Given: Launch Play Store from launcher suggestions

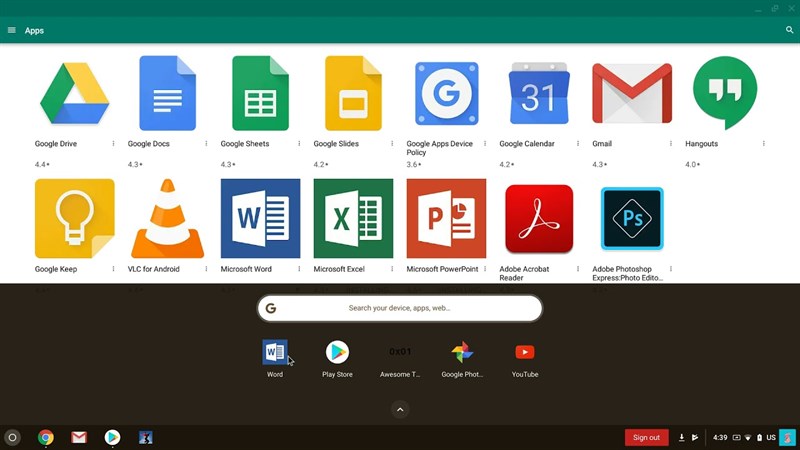Looking at the screenshot, I should point(337,352).
